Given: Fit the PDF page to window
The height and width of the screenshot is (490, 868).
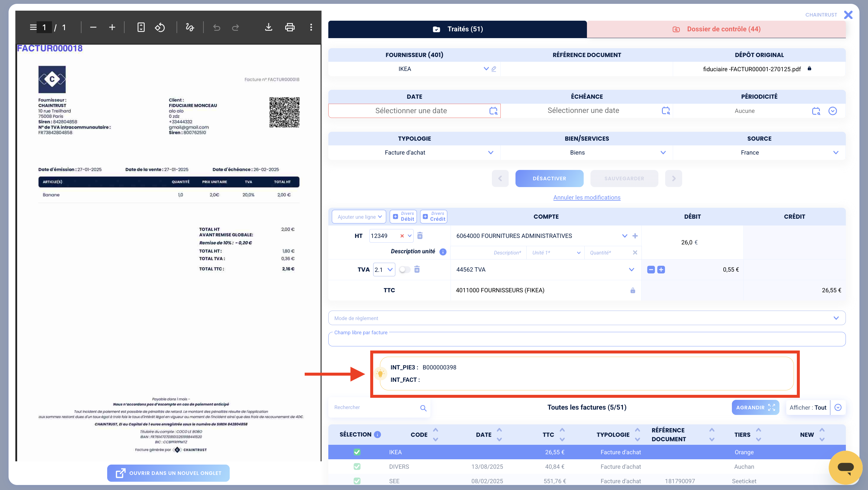Looking at the screenshot, I should 141,27.
